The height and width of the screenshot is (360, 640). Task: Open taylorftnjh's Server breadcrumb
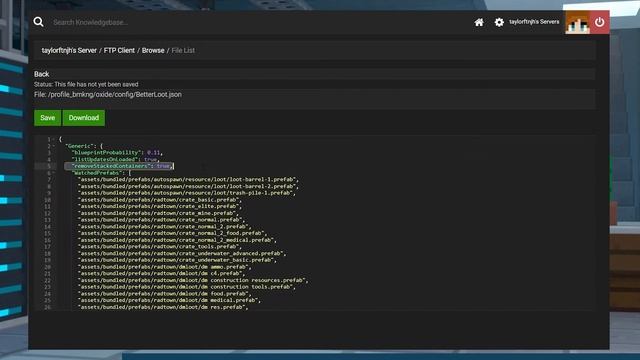coord(69,51)
